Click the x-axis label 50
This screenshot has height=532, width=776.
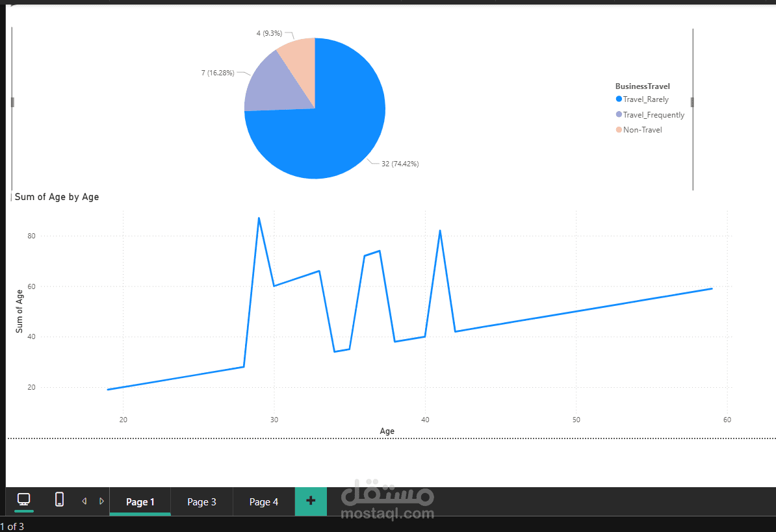pyautogui.click(x=576, y=419)
